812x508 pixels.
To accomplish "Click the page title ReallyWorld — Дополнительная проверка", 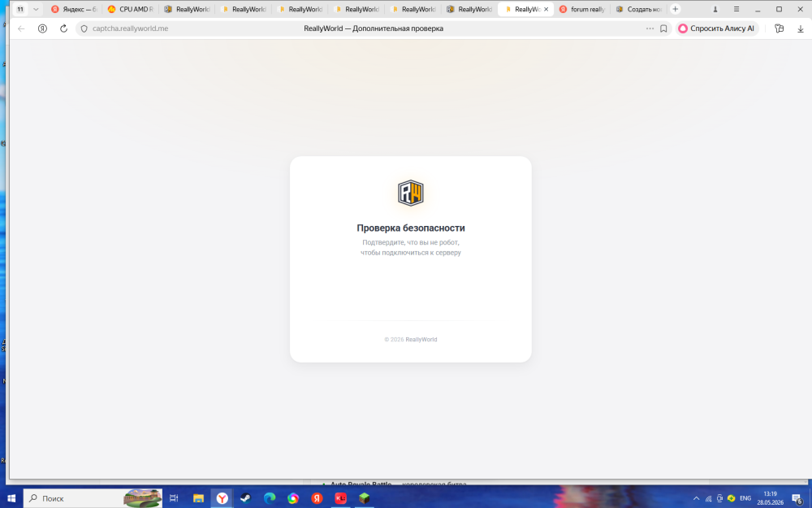I will click(x=374, y=28).
